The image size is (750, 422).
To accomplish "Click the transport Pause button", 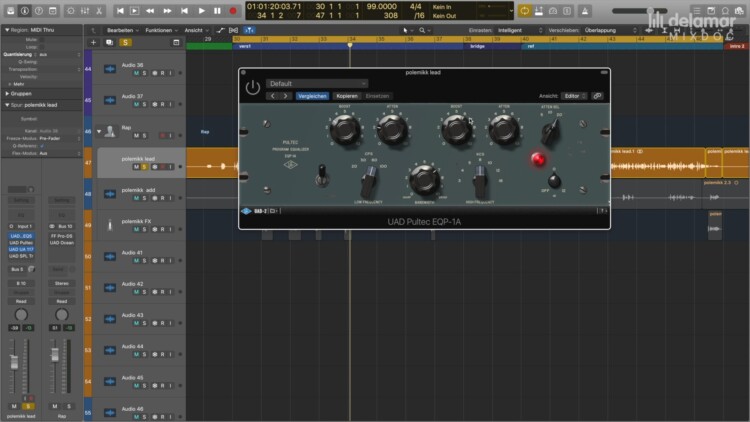I will 217,11.
